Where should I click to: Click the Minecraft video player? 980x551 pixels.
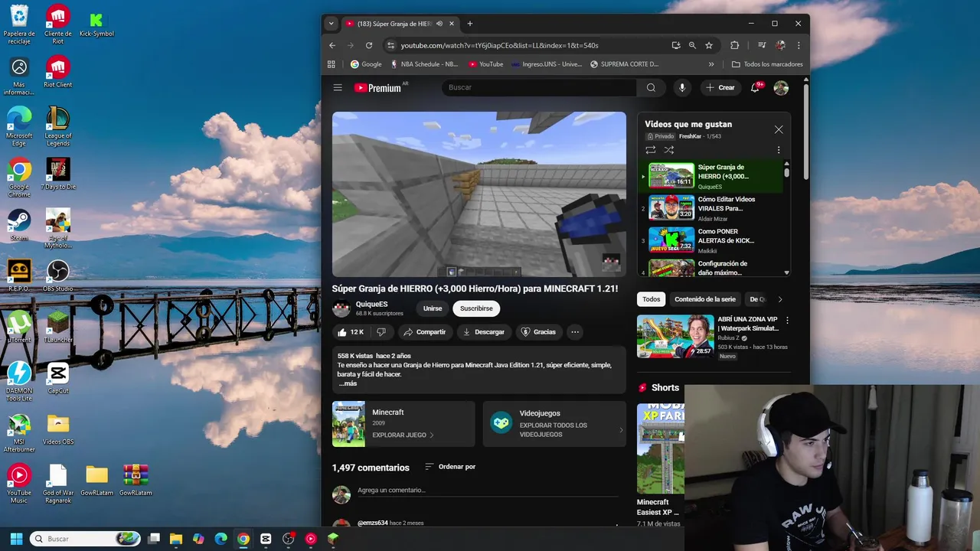[x=479, y=194]
